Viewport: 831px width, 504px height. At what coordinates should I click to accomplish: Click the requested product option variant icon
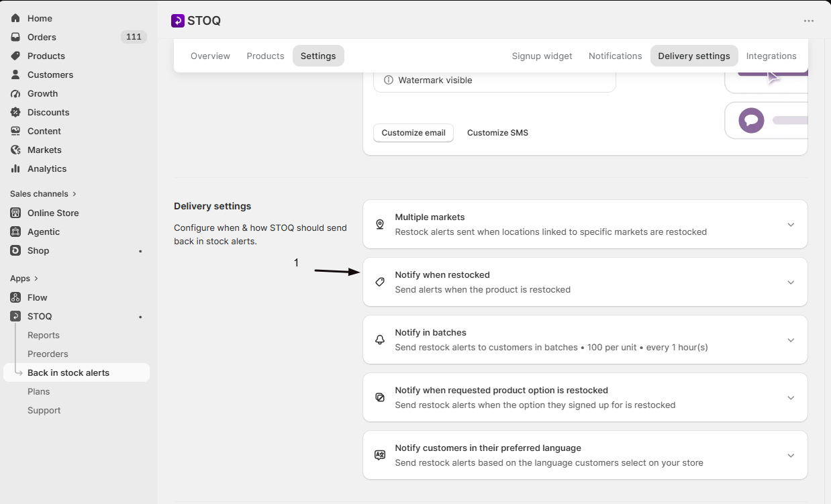tap(380, 397)
